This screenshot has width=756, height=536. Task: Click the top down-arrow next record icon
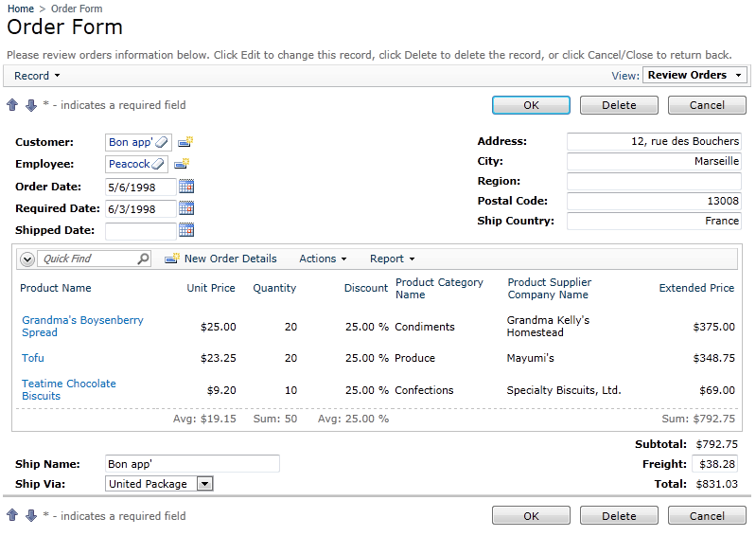coord(31,105)
